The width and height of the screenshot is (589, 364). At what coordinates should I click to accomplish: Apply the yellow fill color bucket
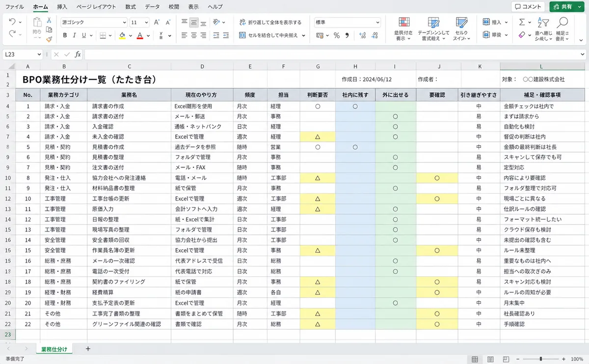tap(122, 35)
